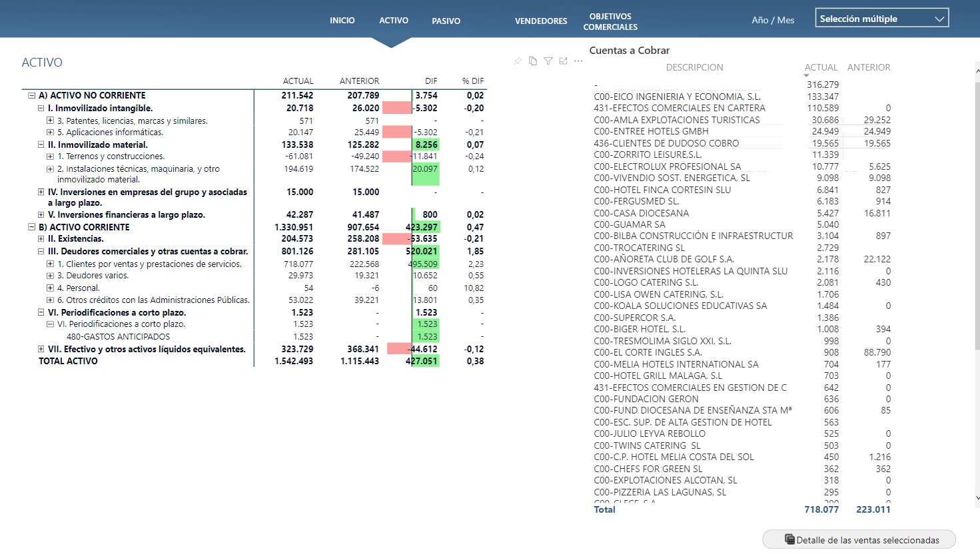Switch to the PASIVO tab

click(x=446, y=21)
